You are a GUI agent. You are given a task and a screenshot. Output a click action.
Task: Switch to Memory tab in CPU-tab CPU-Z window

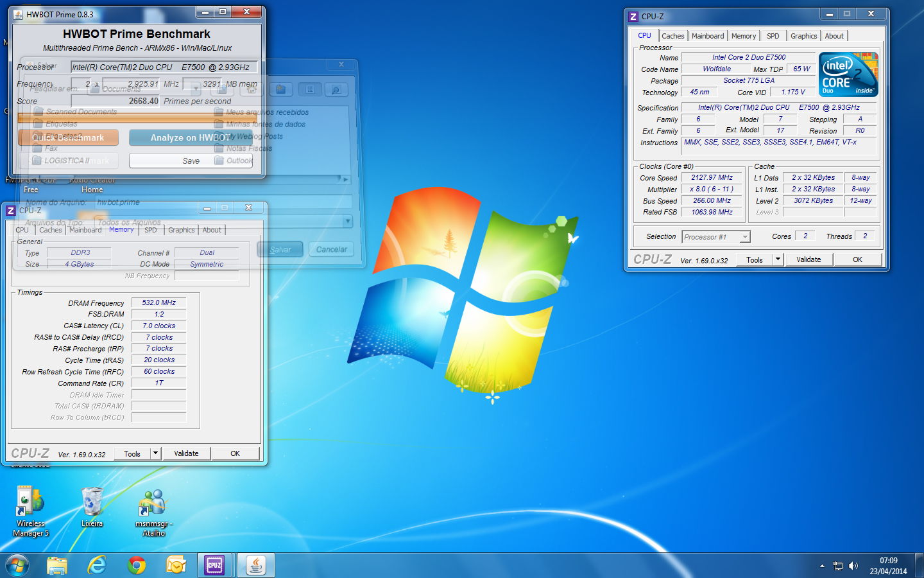click(x=744, y=36)
